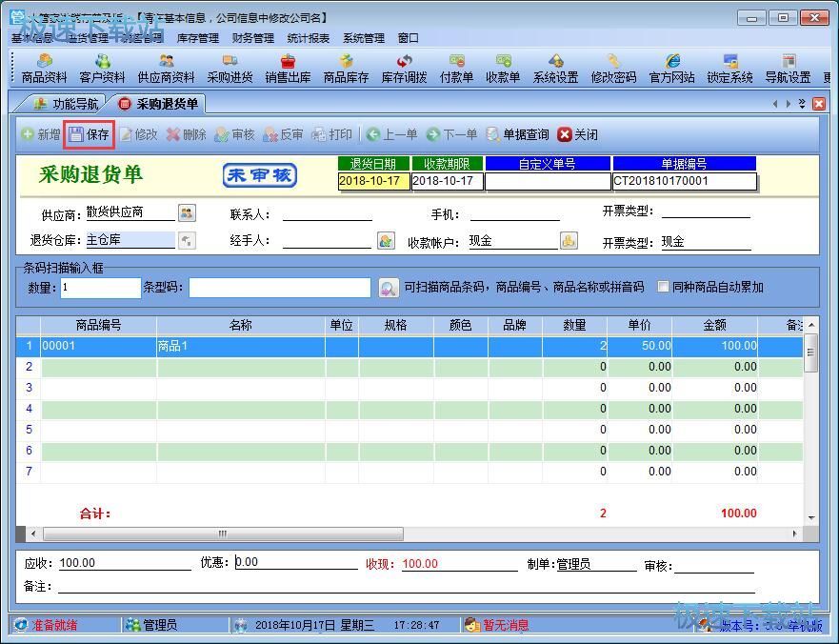Screen dimensions: 839x644
Task: Open 系统设置 toolbar icon
Action: 555,69
